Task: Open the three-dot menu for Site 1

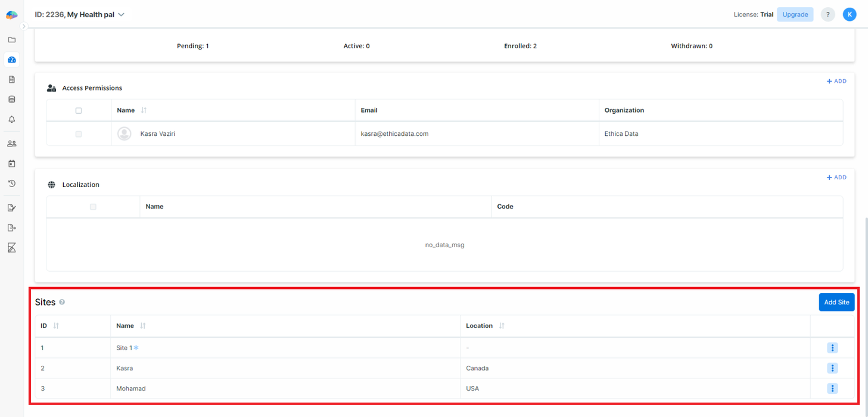Action: [x=832, y=347]
